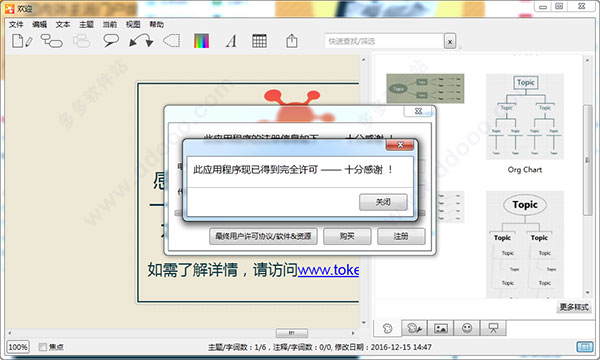Click the style panel scroll down arrow
Image resolution: width=600 pixels, height=360 pixels.
pos(587,293)
